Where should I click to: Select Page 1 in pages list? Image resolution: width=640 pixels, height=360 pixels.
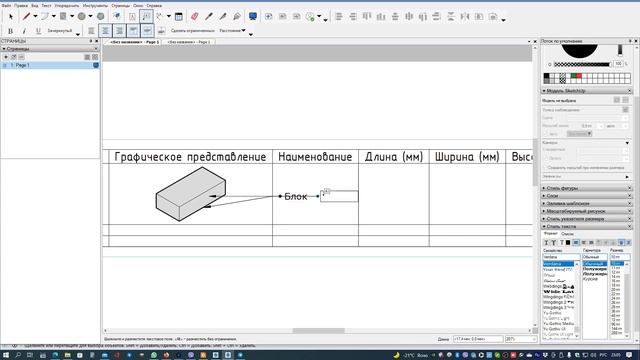coord(50,65)
